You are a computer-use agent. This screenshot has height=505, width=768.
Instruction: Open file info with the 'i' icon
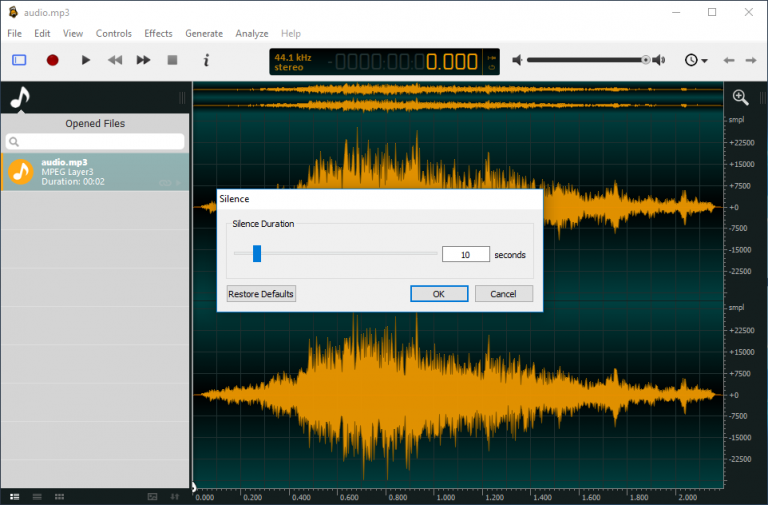(206, 60)
